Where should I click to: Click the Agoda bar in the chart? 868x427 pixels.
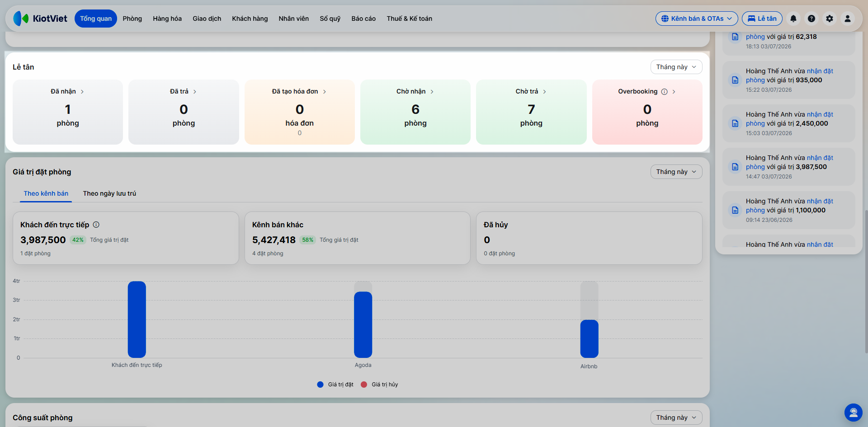coord(363,324)
